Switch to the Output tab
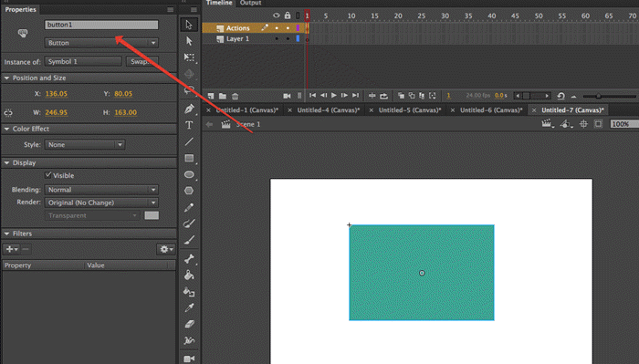This screenshot has width=639, height=364. pos(250,3)
